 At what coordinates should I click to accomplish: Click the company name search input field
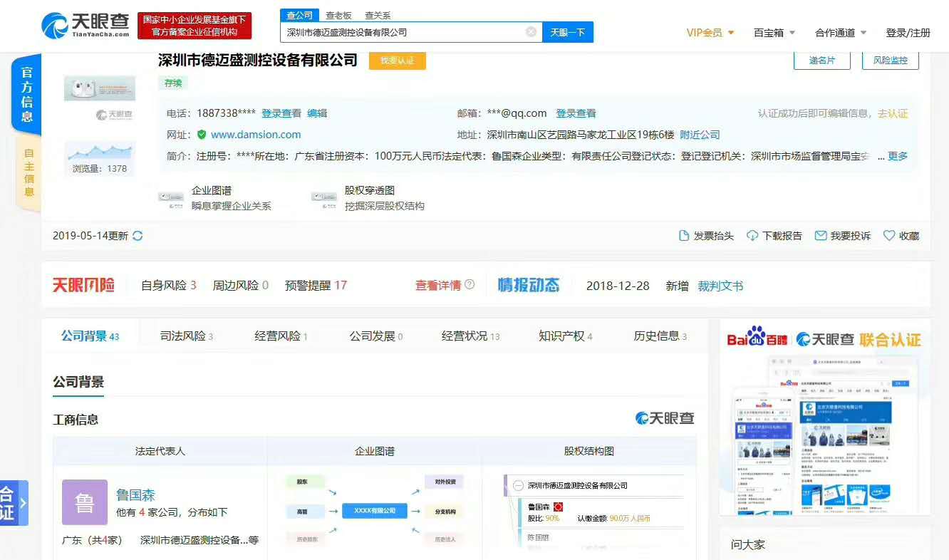[x=403, y=32]
